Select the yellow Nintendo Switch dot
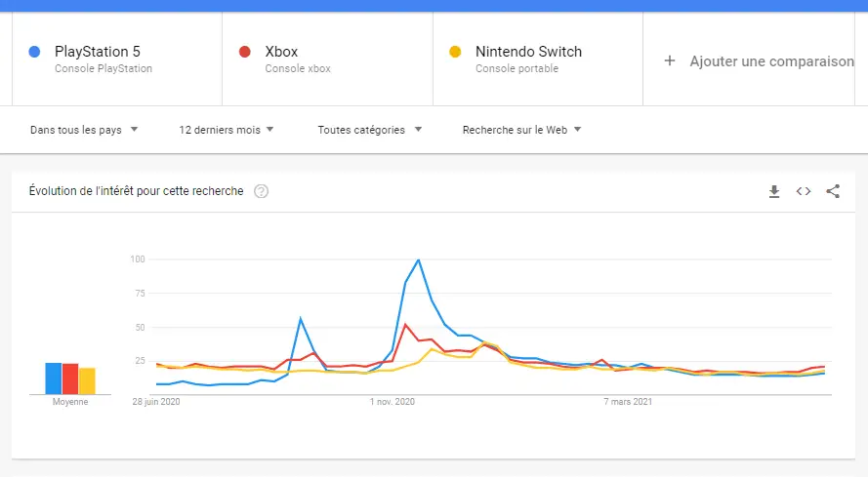 tap(455, 52)
